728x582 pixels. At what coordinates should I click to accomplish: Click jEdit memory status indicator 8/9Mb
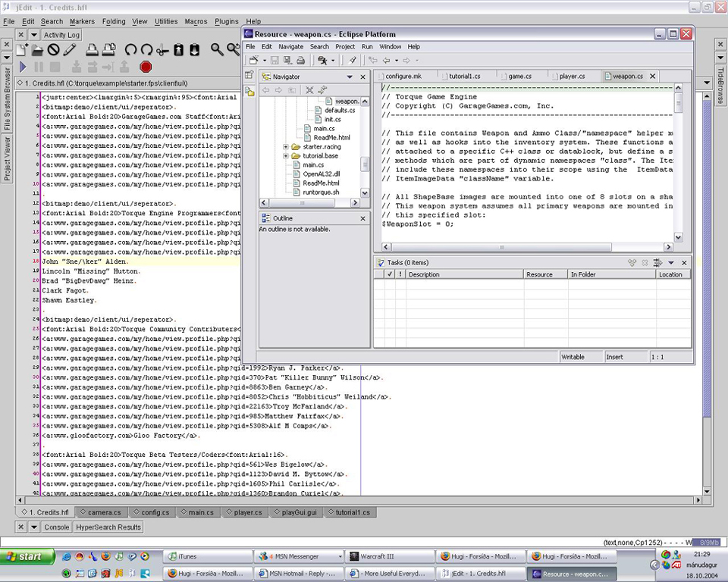(708, 542)
